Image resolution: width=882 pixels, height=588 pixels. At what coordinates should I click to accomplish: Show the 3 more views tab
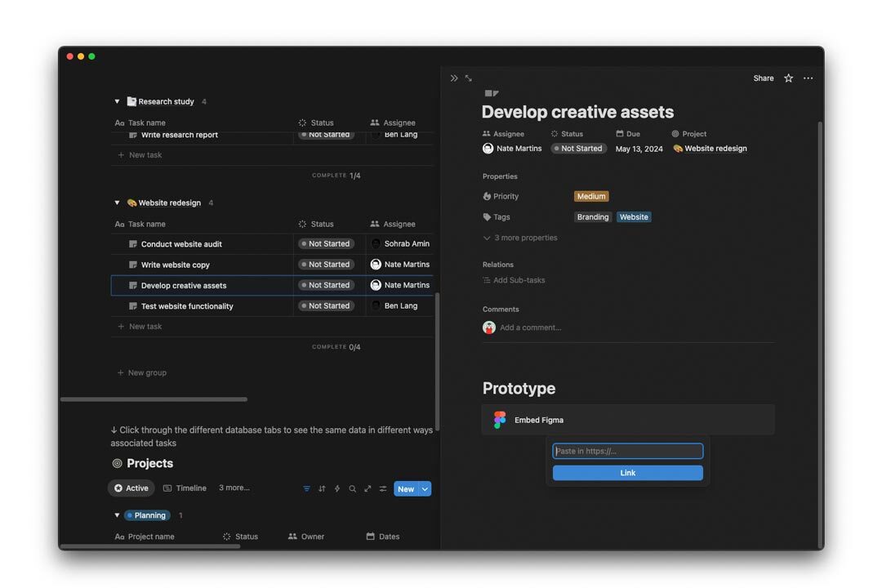[x=234, y=488]
